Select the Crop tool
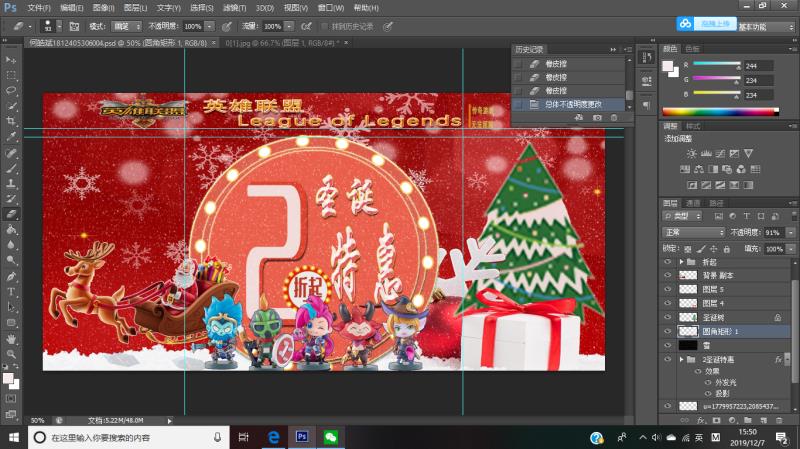This screenshot has width=800, height=449. [11, 121]
